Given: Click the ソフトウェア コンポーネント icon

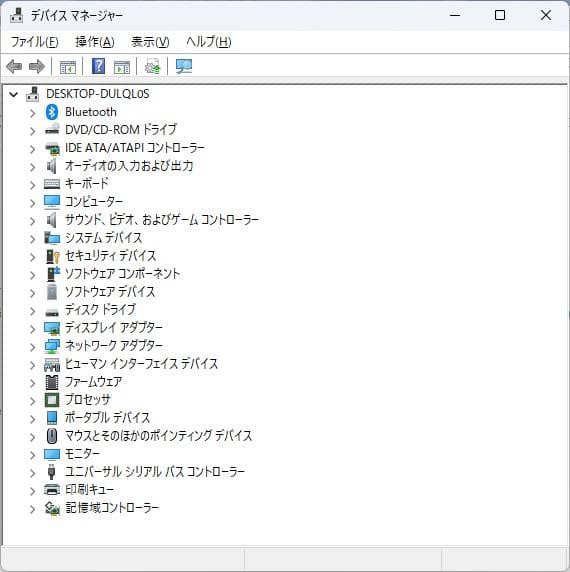Looking at the screenshot, I should tap(53, 274).
